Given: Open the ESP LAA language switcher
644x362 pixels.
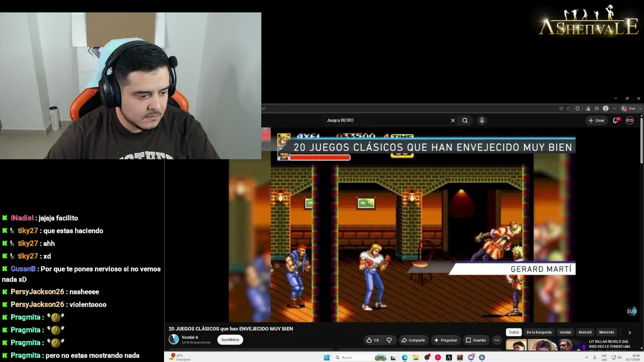Looking at the screenshot, I should point(604,357).
